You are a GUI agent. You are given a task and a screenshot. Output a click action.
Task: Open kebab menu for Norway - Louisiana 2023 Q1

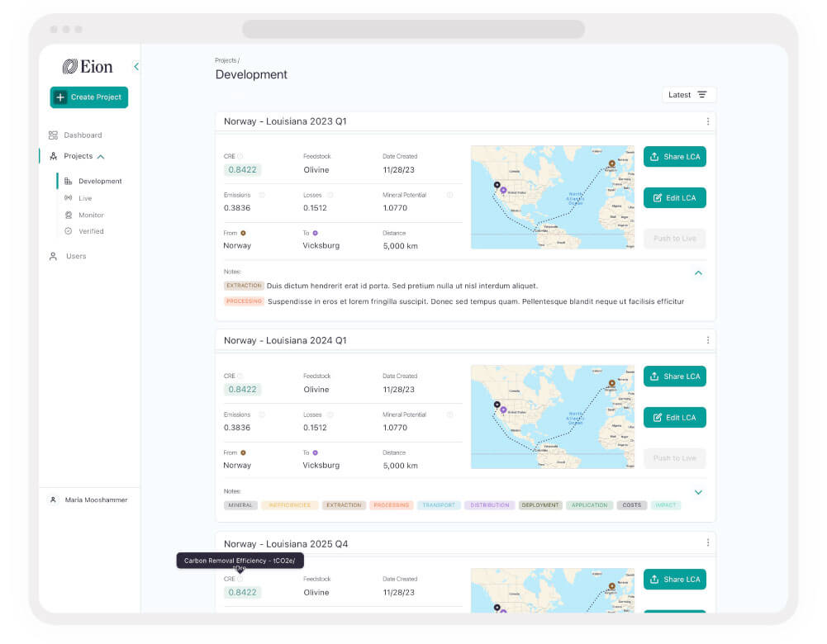pyautogui.click(x=708, y=121)
